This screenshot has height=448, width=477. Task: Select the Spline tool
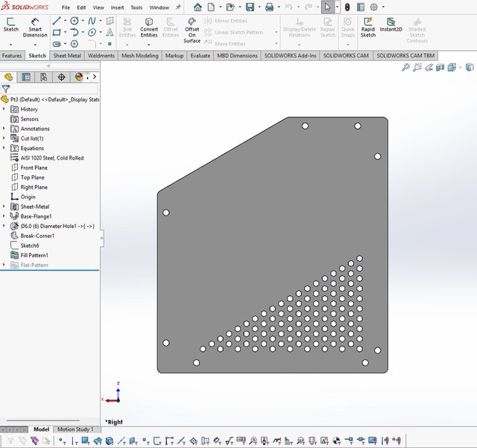tap(92, 21)
